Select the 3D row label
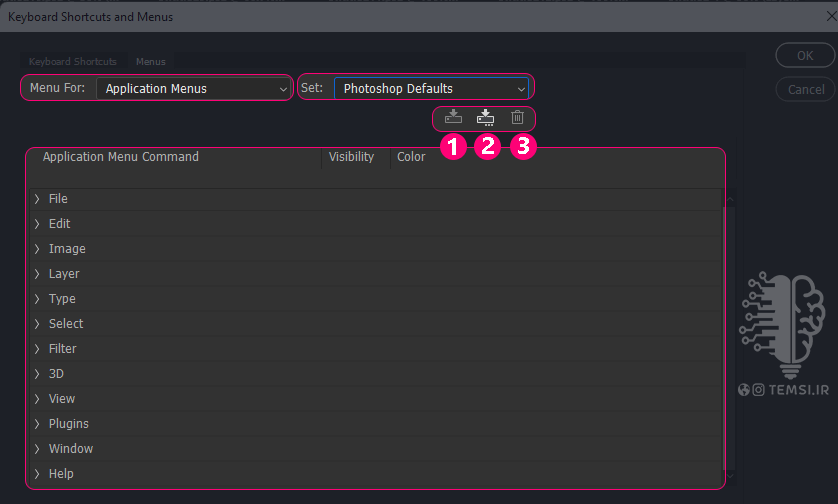Screen dimensions: 838x504 tap(56, 374)
